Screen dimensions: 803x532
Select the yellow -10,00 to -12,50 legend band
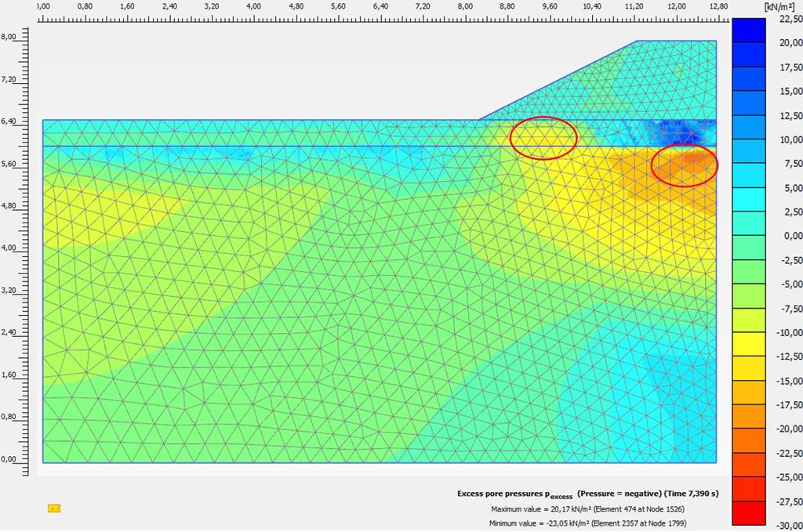pos(748,344)
